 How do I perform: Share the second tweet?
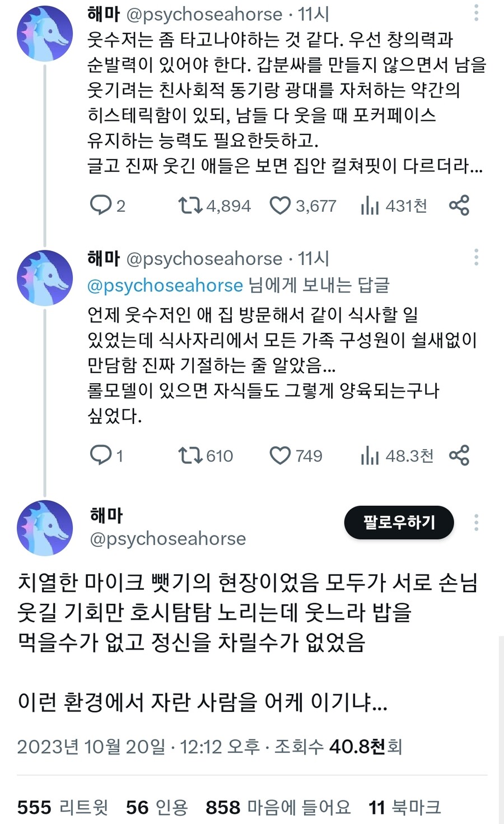(x=459, y=455)
